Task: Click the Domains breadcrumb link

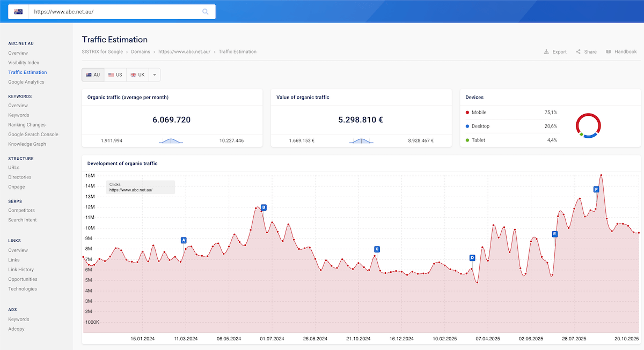Action: [142, 52]
